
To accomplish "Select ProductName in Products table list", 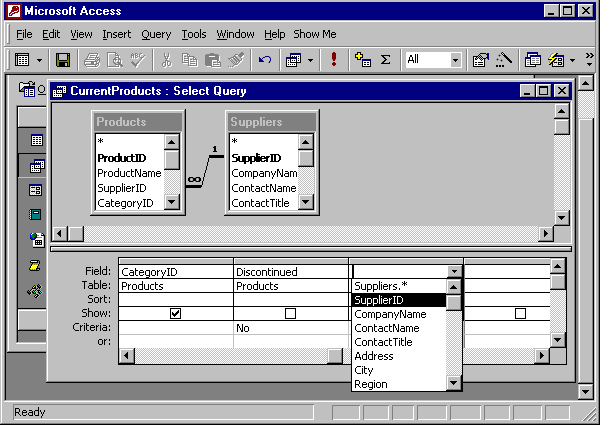I will pos(129,173).
